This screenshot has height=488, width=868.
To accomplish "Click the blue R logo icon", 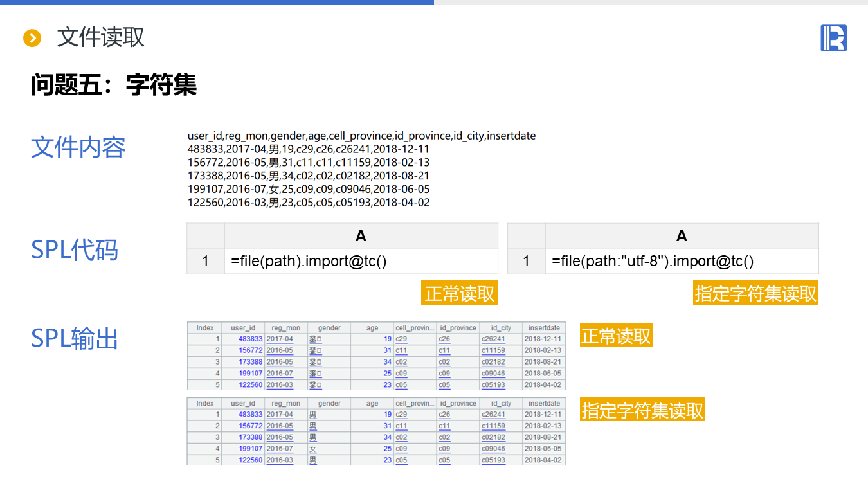I will point(833,38).
